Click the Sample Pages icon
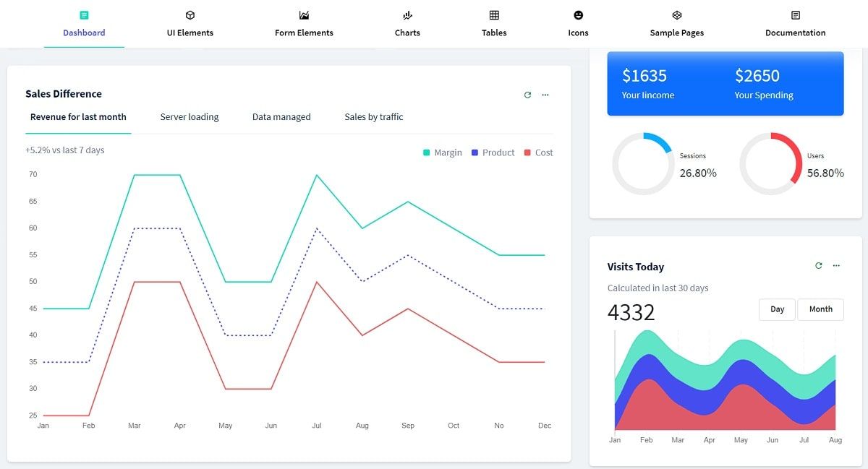 [x=677, y=15]
